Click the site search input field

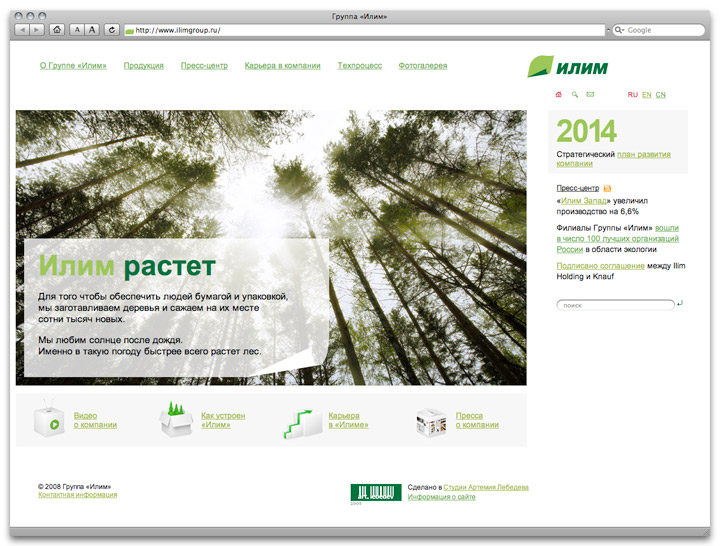pos(615,304)
